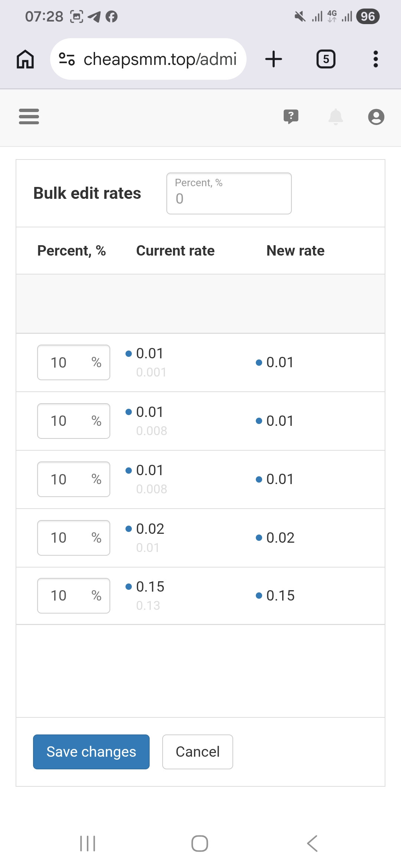Tap the Android back navigation button
This screenshot has height=868, width=401.
[313, 844]
